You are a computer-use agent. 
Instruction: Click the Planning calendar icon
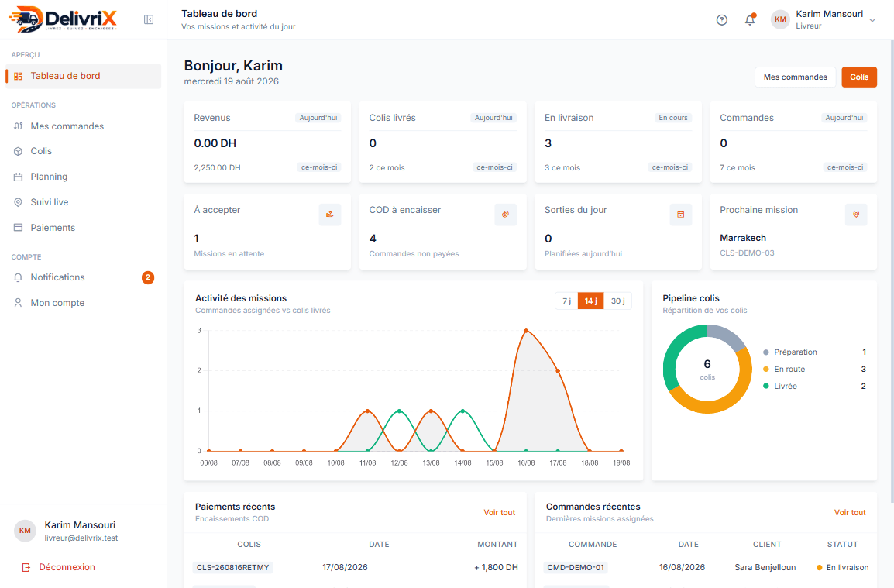tap(19, 177)
